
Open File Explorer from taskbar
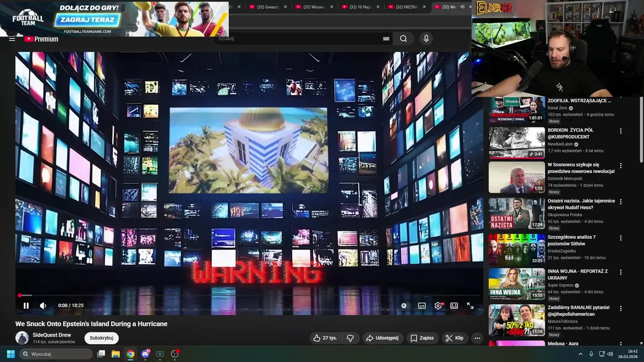pyautogui.click(x=116, y=354)
